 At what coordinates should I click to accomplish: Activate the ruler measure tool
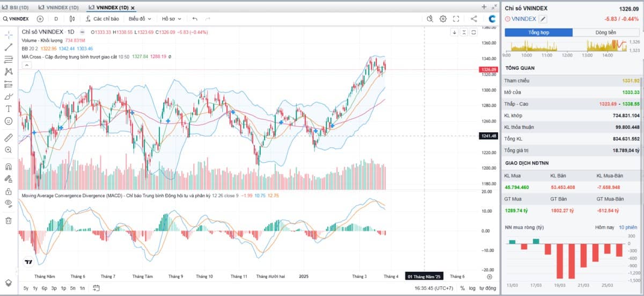(9, 138)
